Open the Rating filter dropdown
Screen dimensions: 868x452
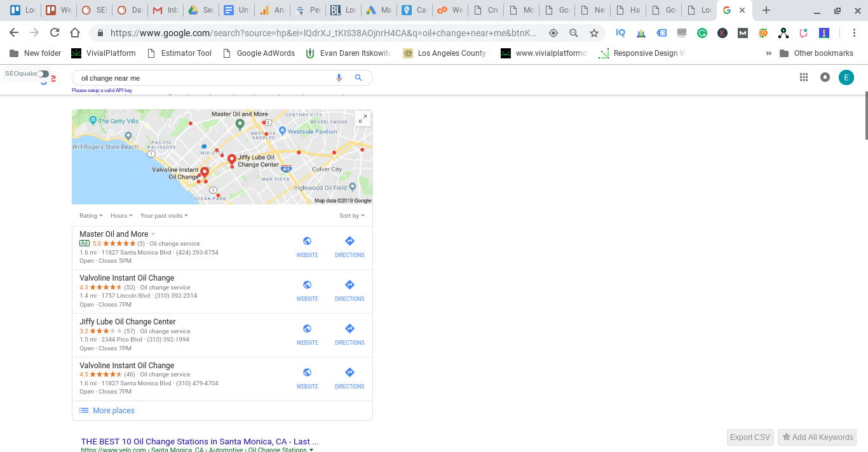click(x=91, y=216)
